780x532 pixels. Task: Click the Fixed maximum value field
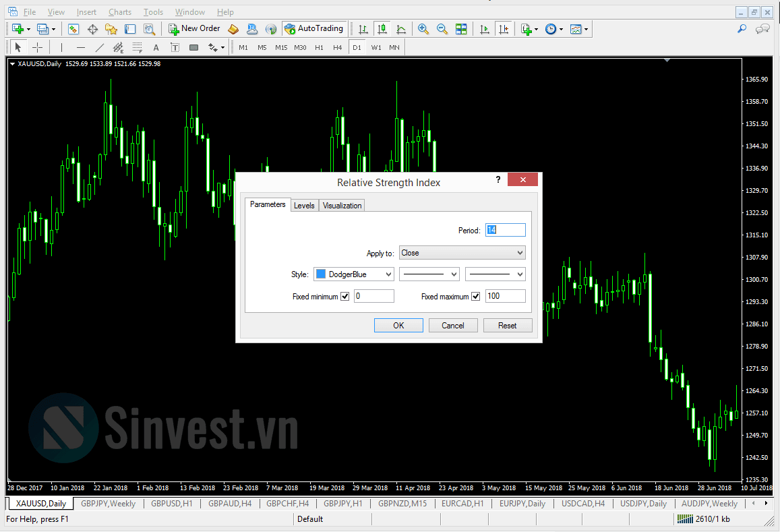506,296
